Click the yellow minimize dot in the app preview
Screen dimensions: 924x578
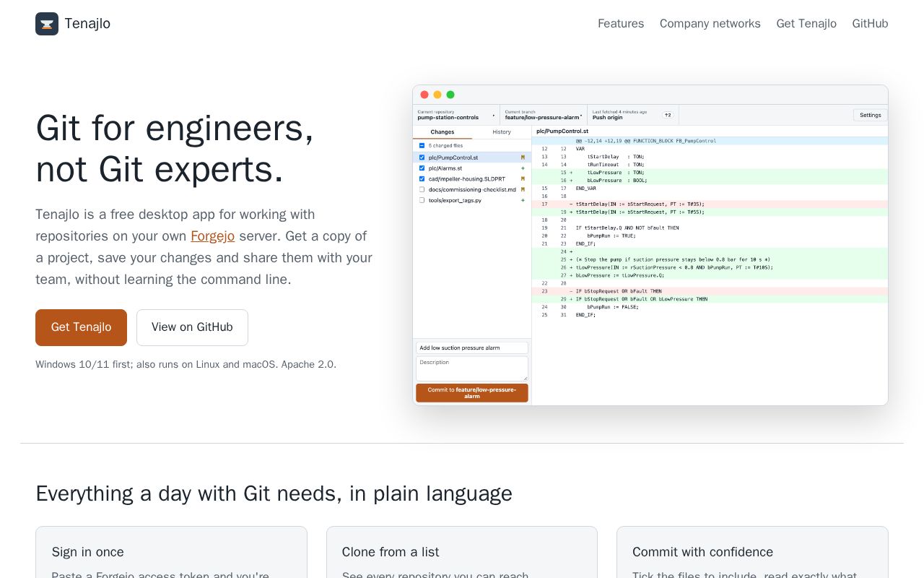(x=437, y=95)
